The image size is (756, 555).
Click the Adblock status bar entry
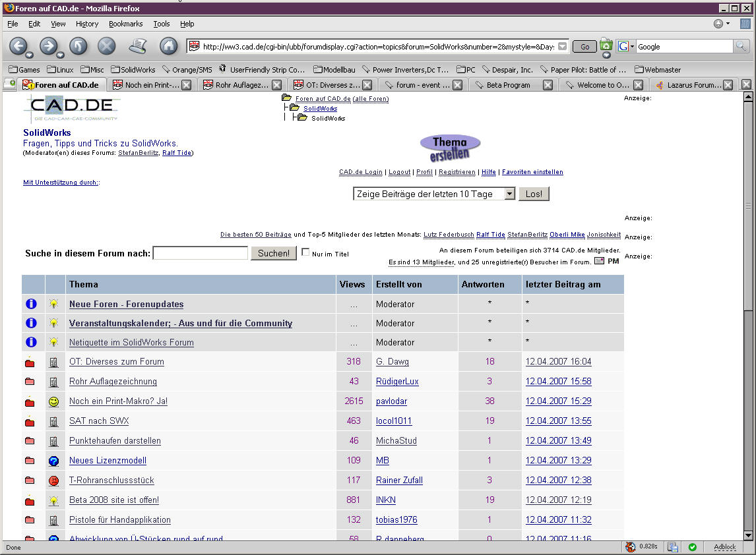point(724,547)
